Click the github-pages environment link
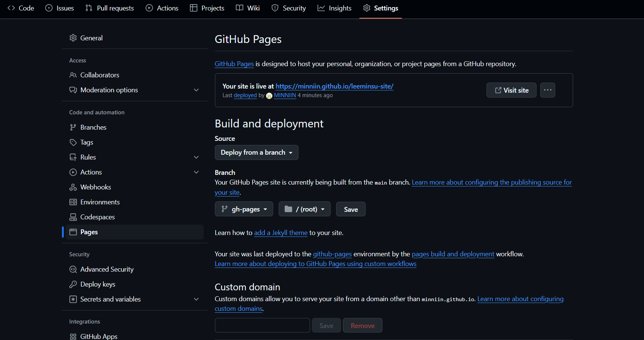The width and height of the screenshot is (644, 340). [x=332, y=254]
